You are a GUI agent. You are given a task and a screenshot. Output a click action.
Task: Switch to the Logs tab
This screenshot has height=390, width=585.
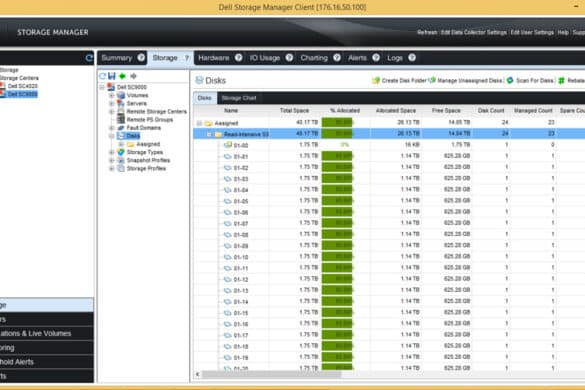(395, 58)
